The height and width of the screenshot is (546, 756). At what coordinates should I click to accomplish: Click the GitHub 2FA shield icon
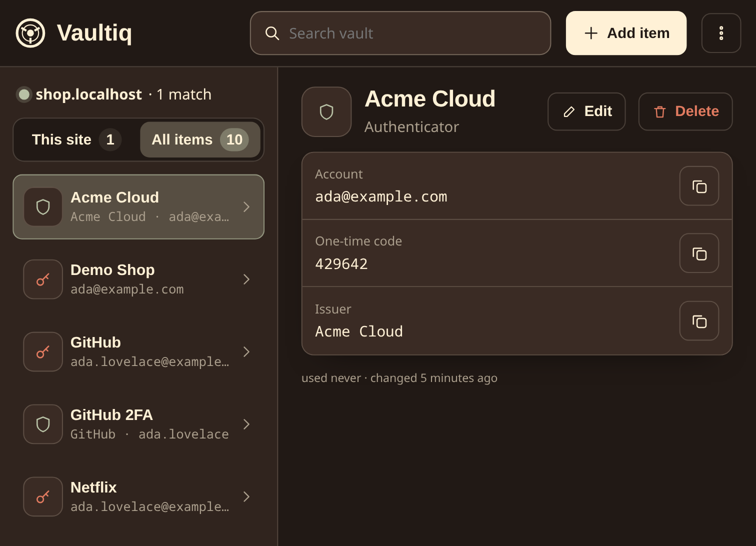point(43,424)
